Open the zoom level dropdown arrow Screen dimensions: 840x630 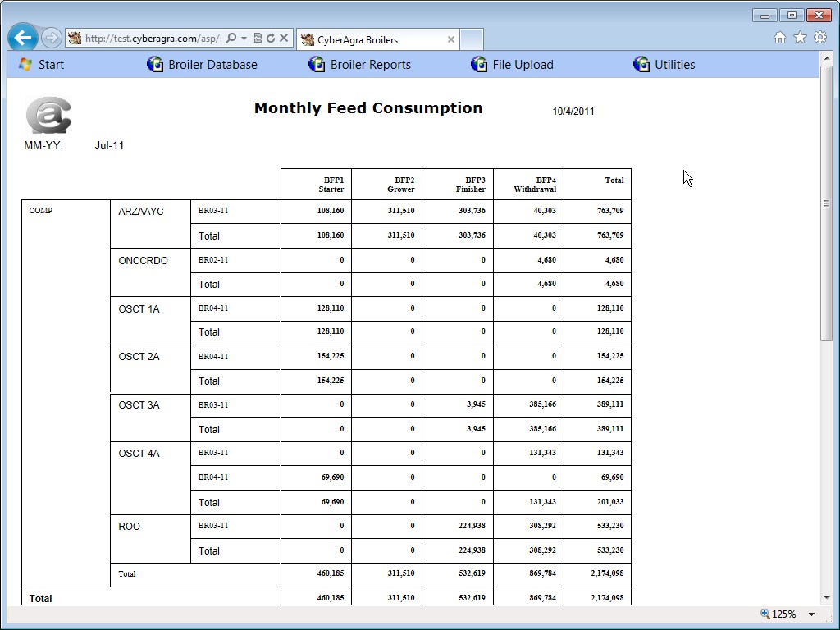click(x=811, y=614)
